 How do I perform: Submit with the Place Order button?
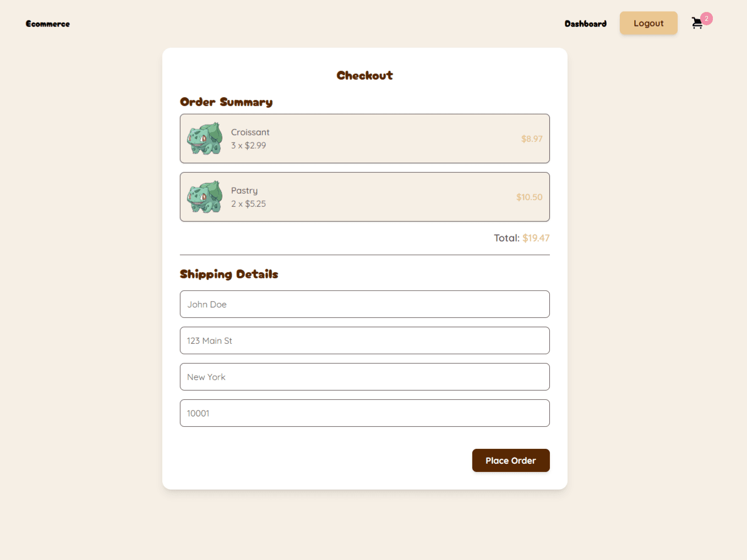pos(511,460)
